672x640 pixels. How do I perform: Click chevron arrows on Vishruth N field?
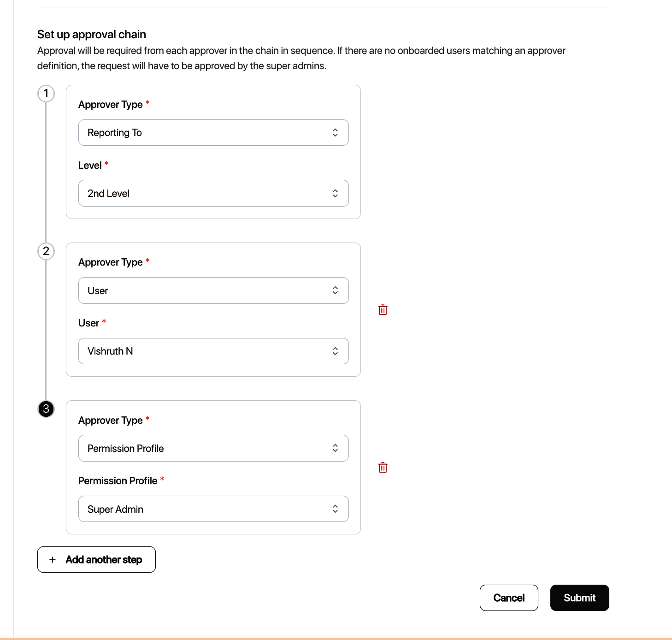coord(335,351)
